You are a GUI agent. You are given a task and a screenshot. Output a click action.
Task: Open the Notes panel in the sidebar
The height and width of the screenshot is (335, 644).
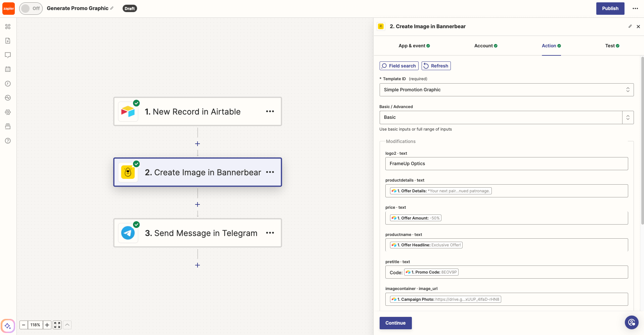point(8,40)
